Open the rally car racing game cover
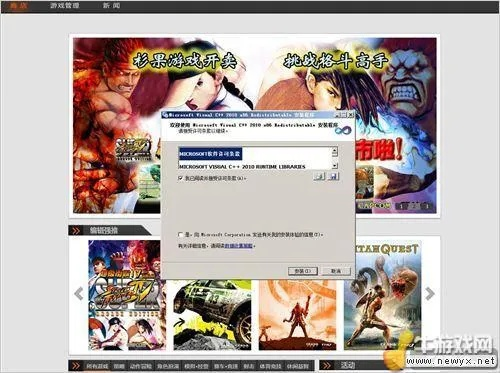 (x=212, y=315)
